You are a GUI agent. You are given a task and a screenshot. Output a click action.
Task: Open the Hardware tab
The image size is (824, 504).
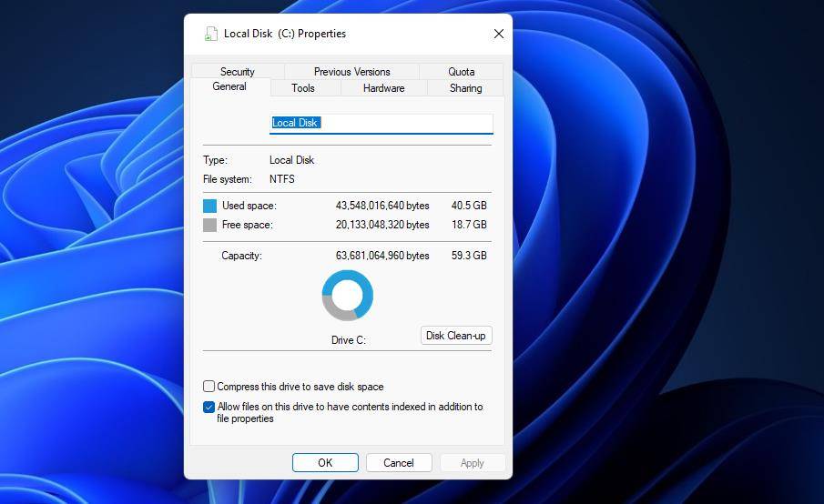(x=383, y=88)
